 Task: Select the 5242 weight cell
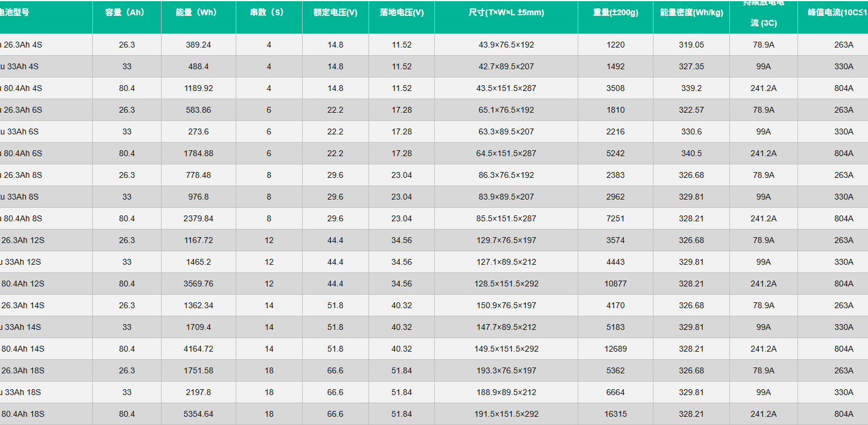(615, 153)
